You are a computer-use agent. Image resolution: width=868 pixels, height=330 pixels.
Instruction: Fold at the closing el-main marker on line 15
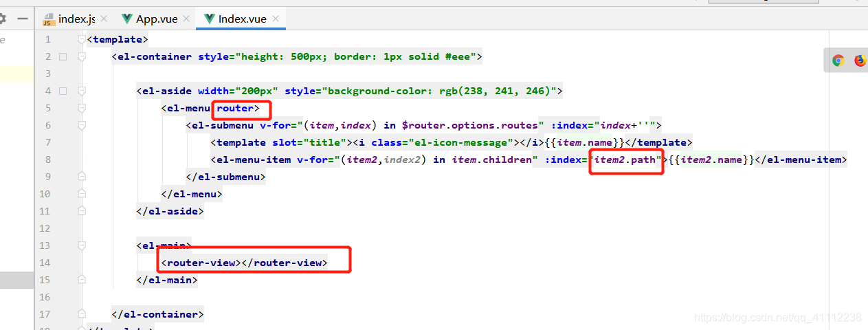coord(82,280)
